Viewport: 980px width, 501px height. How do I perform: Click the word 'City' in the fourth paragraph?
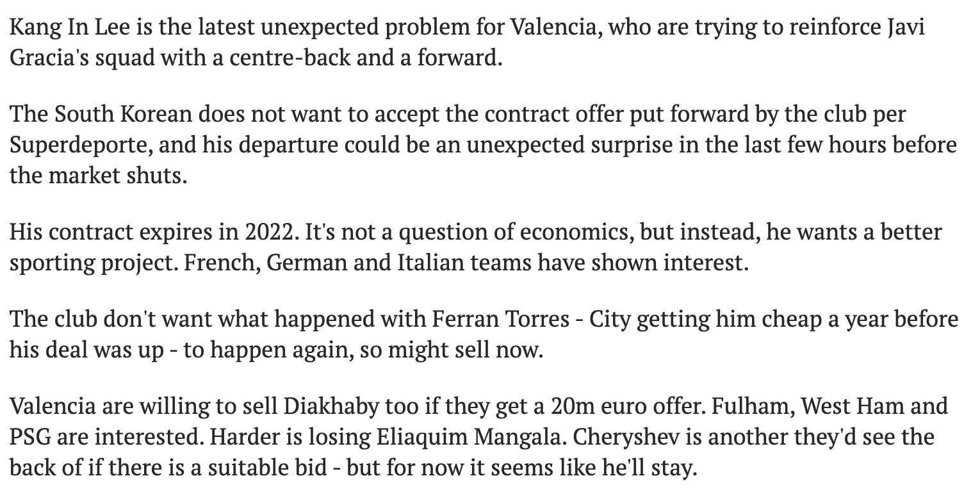(610, 320)
